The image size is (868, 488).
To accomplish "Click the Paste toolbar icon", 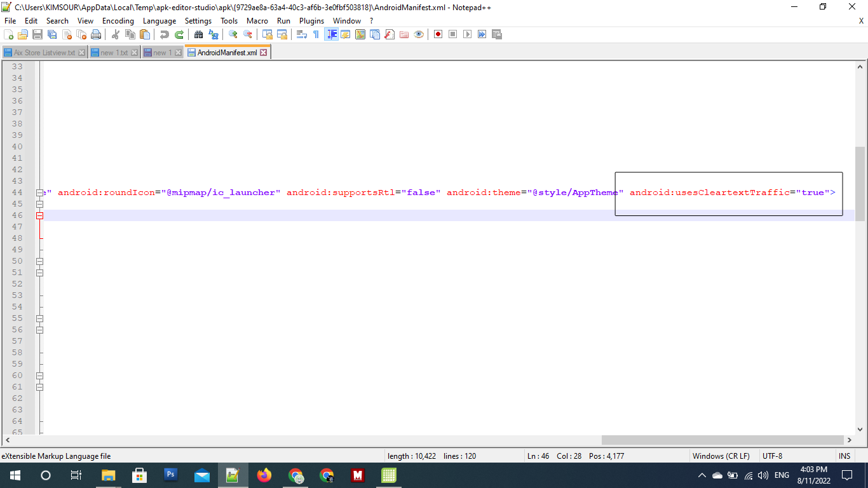I will coord(145,34).
